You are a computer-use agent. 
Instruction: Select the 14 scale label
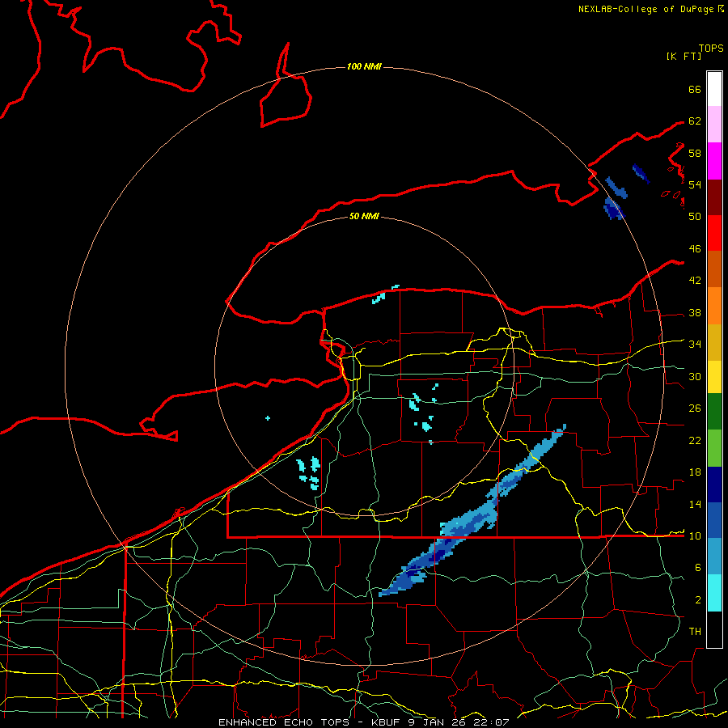(x=695, y=504)
